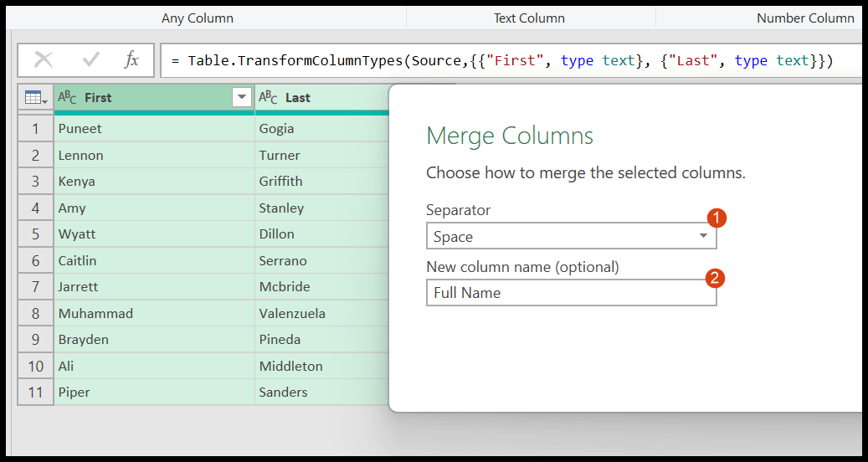Click inside the formula bar text
This screenshot has height=462, width=868.
501,60
